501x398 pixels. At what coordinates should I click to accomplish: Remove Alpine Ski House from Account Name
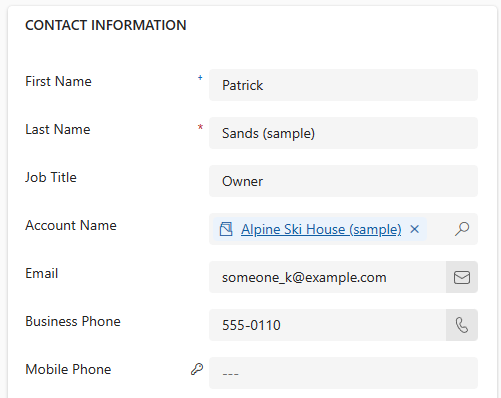(415, 229)
